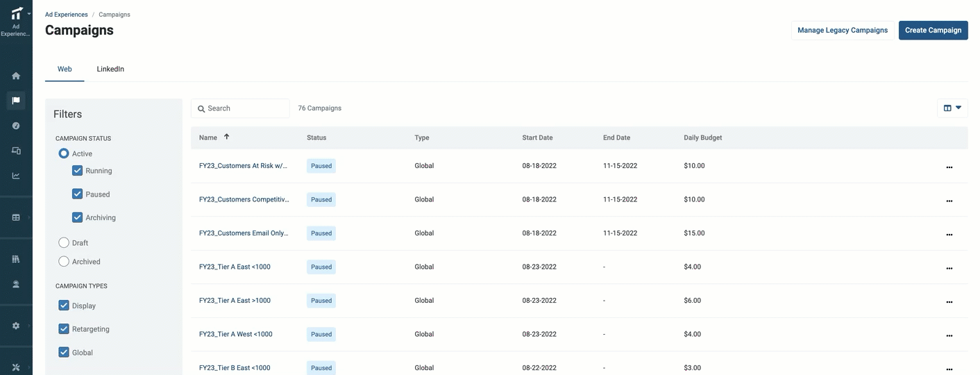Open the user profile icon in sidebar
The height and width of the screenshot is (375, 980).
tap(16, 284)
